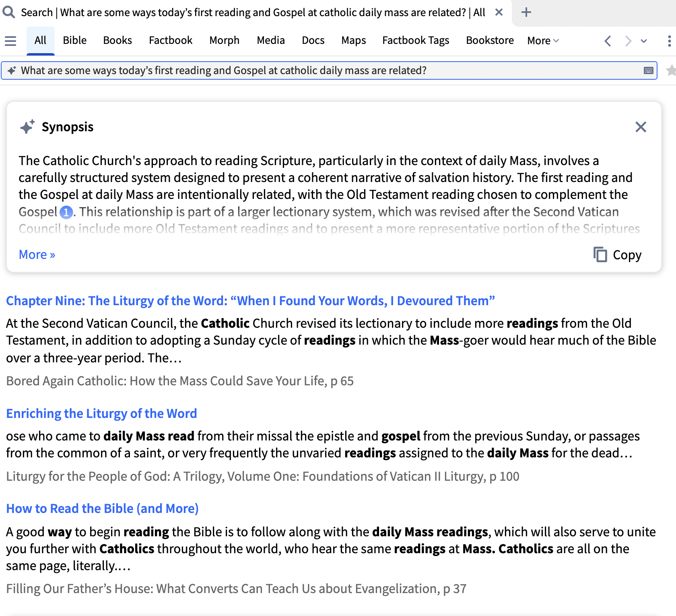This screenshot has height=616, width=676.
Task: Open the Bookstore search tab
Action: [x=490, y=40]
